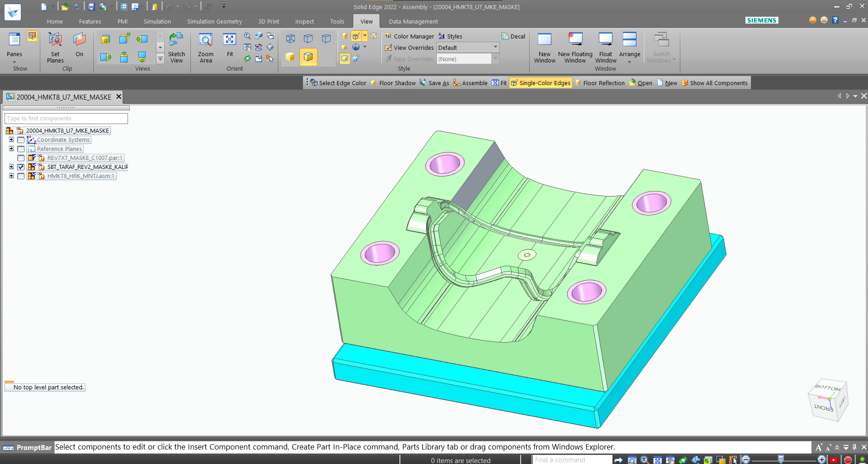Click the Decal command

(x=513, y=36)
